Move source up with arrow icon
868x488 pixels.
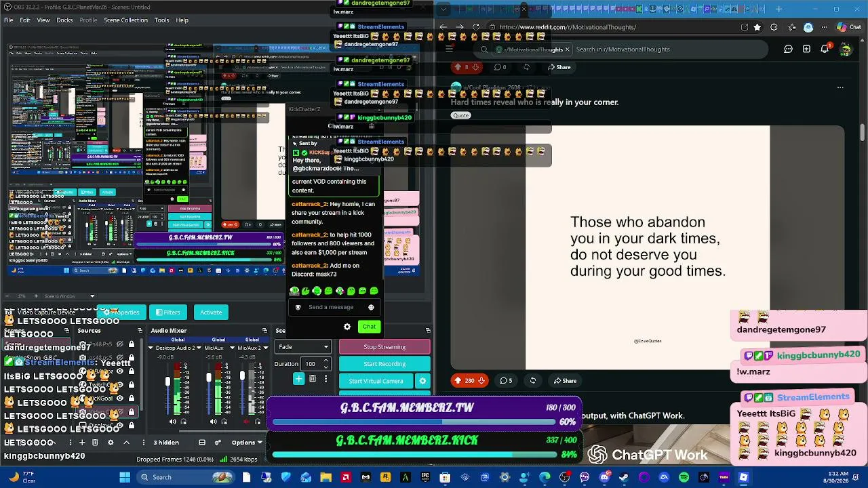[126, 443]
